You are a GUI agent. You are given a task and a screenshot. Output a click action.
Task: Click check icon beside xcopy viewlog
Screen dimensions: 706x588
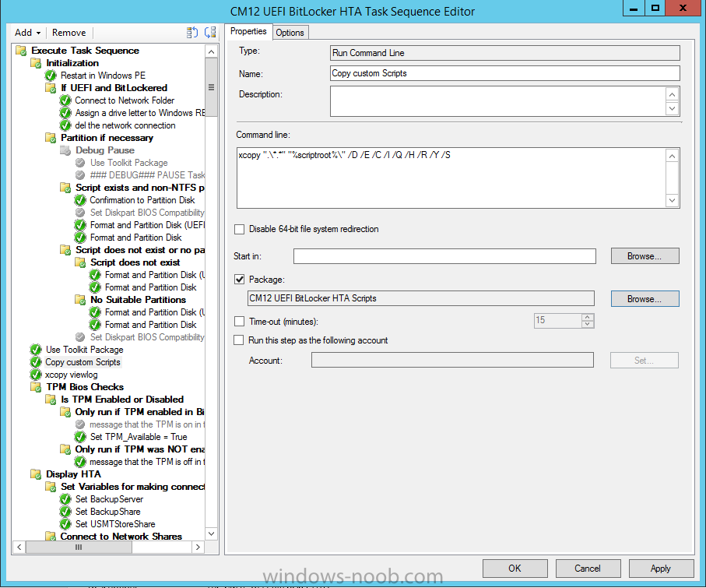36,375
